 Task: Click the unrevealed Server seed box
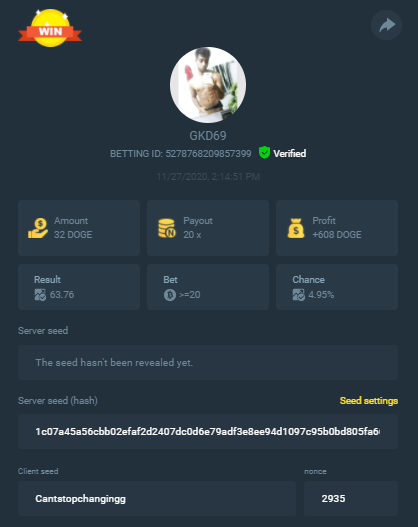tap(208, 362)
